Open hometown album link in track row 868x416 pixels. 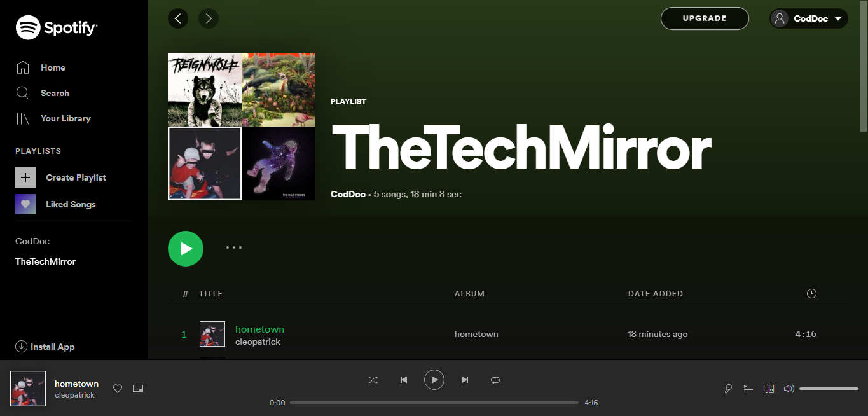click(476, 334)
